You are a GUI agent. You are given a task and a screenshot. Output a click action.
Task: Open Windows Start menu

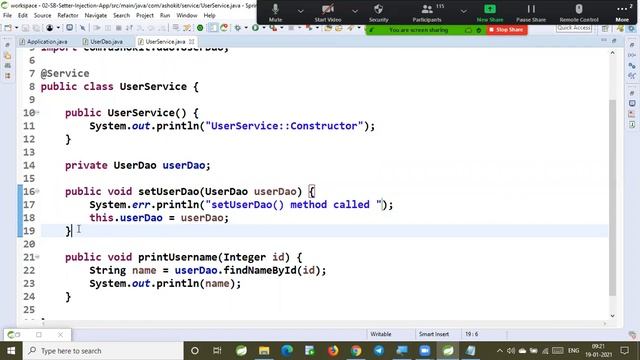tap(11, 351)
